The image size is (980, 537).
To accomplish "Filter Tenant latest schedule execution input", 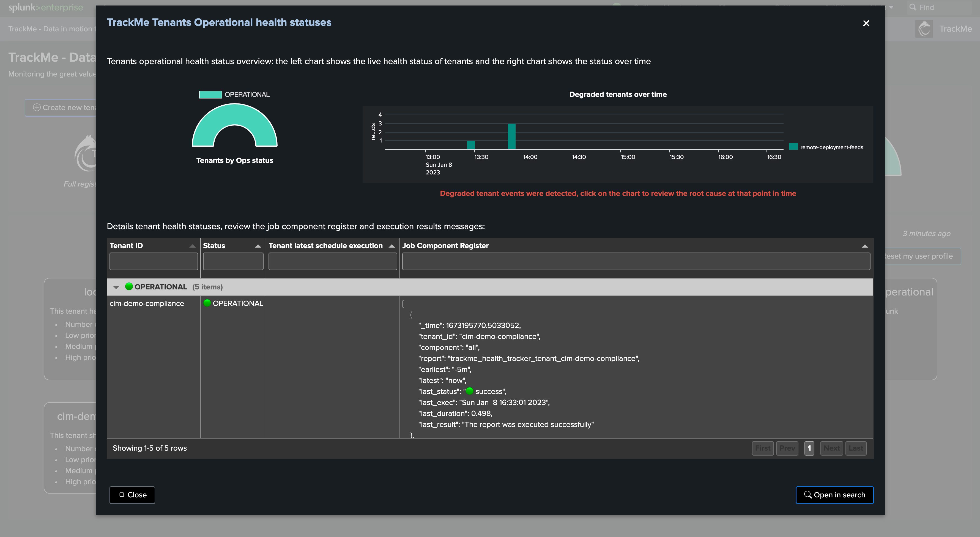I will [x=333, y=261].
